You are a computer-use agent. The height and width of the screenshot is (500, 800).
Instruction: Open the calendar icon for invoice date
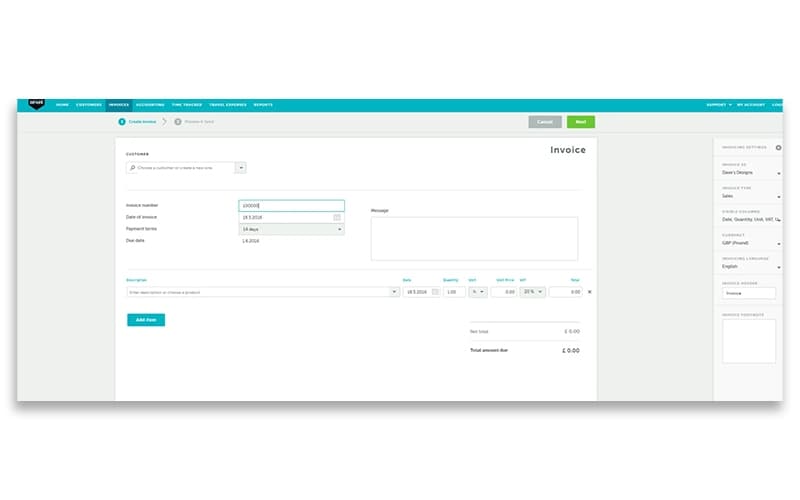pyautogui.click(x=337, y=217)
